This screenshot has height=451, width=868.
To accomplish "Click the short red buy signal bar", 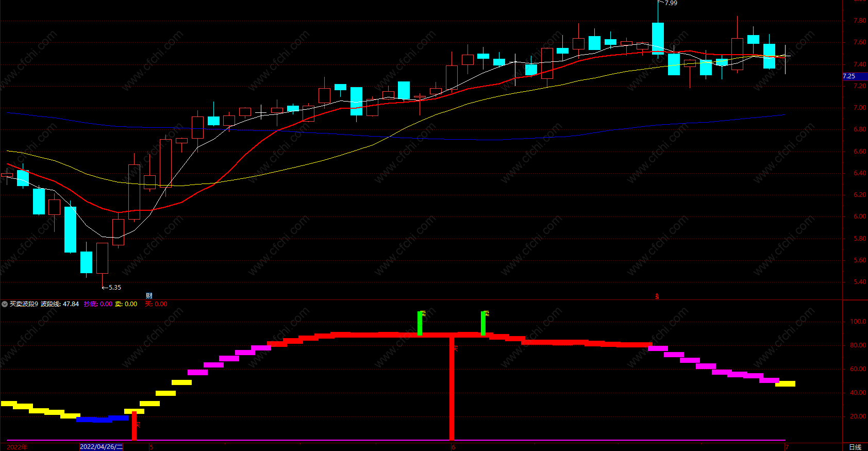I will coord(135,426).
